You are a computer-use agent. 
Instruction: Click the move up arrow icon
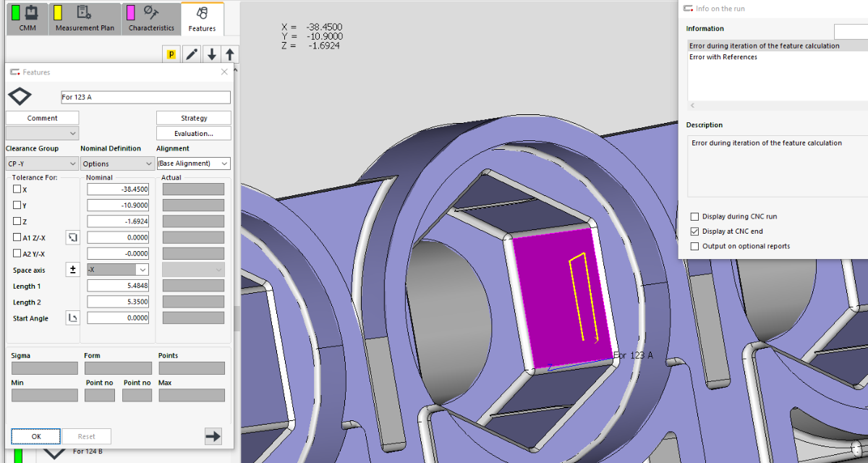229,54
